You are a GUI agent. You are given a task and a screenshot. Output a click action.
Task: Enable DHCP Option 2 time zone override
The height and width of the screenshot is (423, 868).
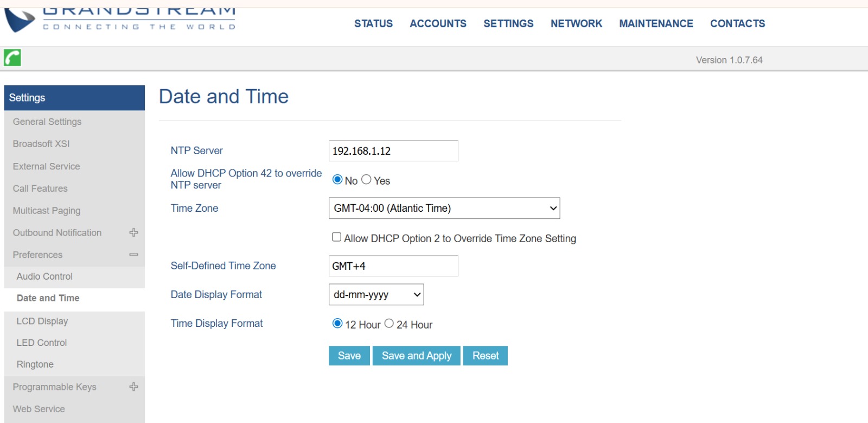coord(336,237)
